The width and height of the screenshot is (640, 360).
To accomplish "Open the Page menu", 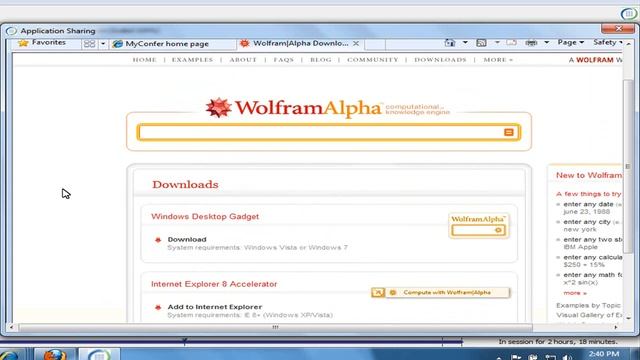I will pyautogui.click(x=571, y=42).
